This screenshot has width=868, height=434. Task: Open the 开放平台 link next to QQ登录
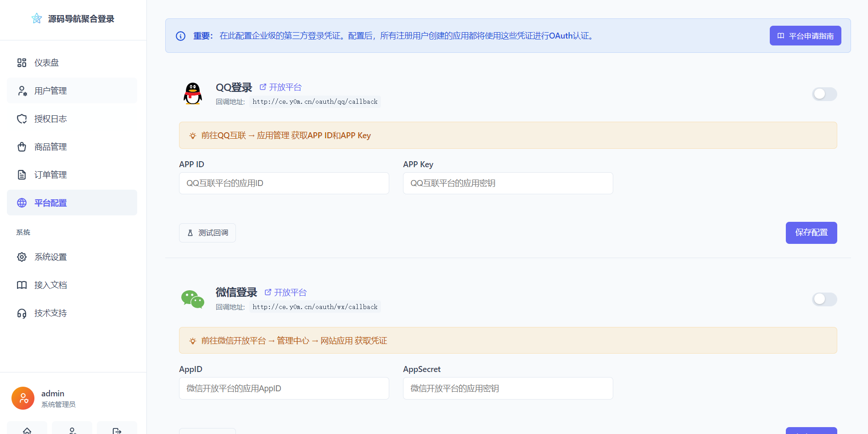pos(281,87)
